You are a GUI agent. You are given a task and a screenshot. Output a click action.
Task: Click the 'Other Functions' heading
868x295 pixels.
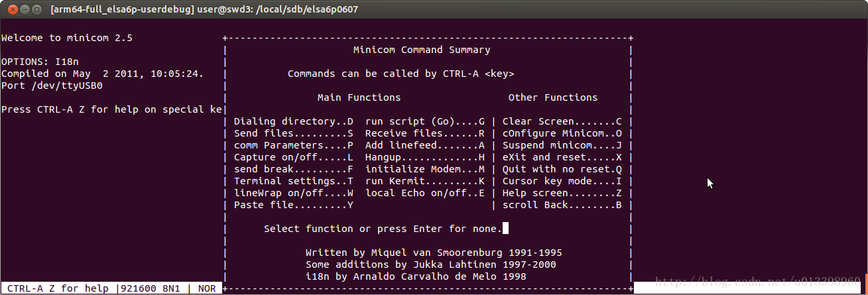(553, 97)
